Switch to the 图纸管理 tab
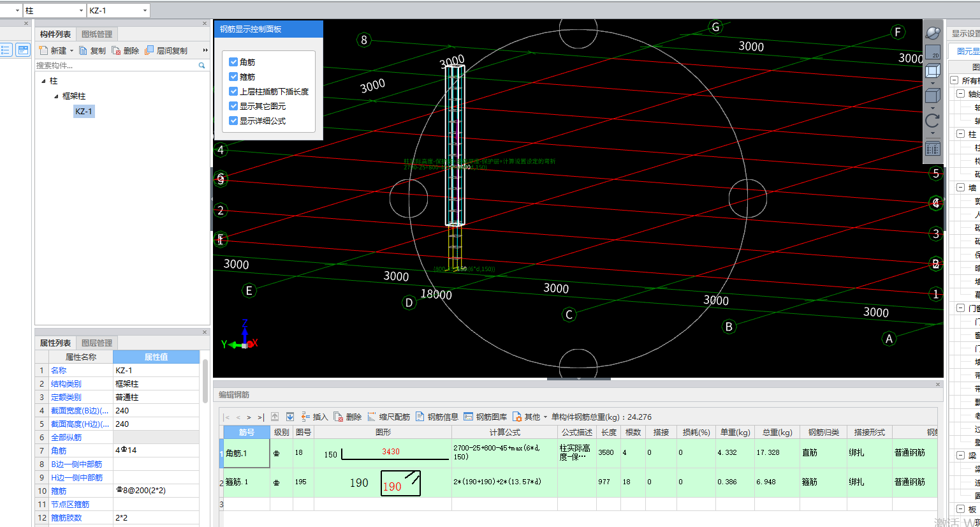The width and height of the screenshot is (980, 527). point(97,34)
